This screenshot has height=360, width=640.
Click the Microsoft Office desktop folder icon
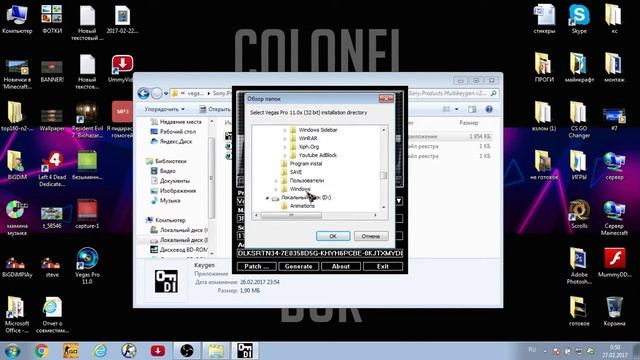click(17, 314)
